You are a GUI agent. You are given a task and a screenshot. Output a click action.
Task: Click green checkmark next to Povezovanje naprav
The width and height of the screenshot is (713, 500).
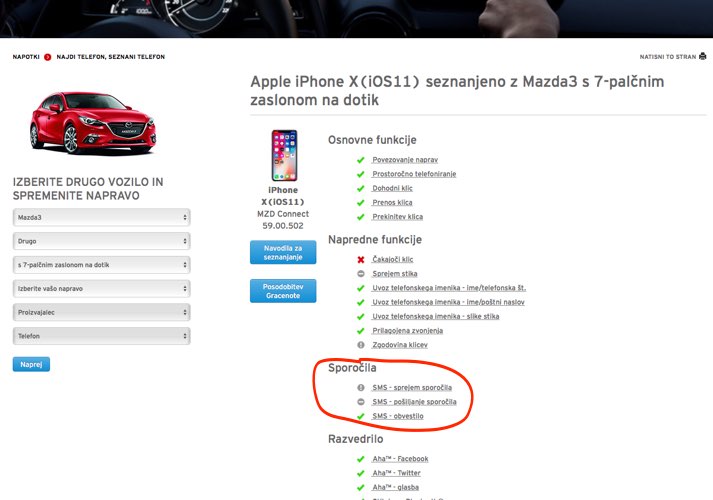click(x=361, y=160)
